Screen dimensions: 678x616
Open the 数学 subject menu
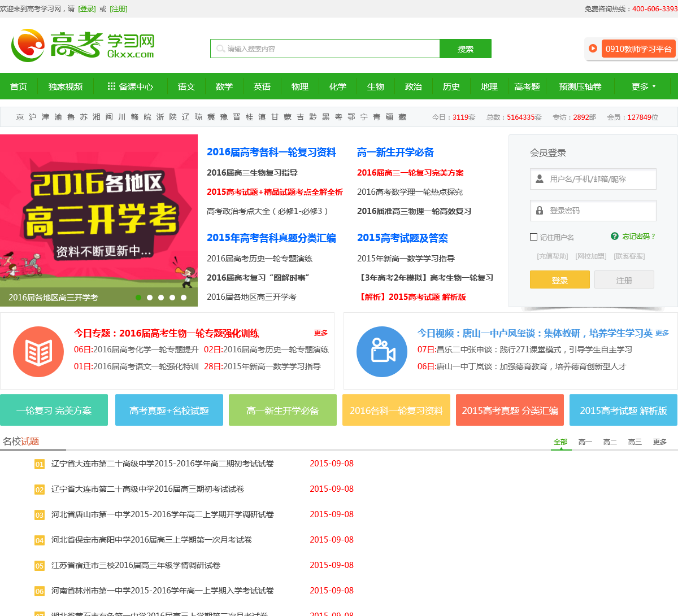point(224,86)
